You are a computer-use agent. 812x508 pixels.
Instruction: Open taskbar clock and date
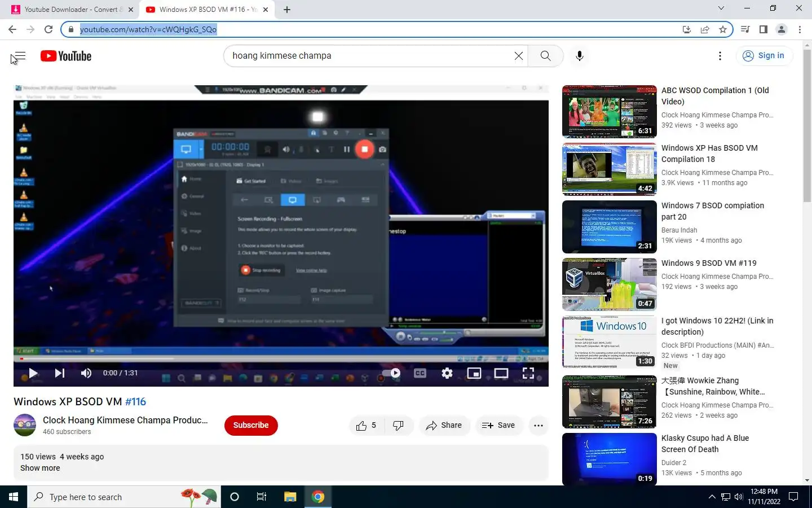click(x=764, y=497)
